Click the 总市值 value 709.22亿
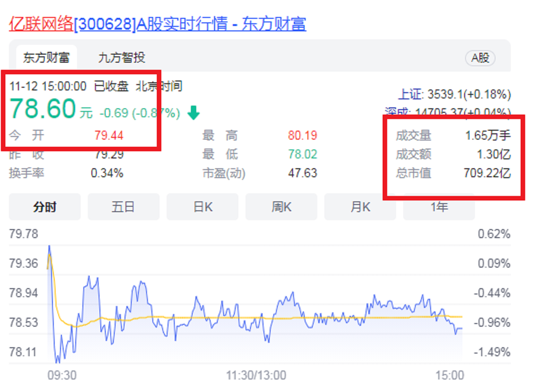552x392 pixels. coord(487,173)
